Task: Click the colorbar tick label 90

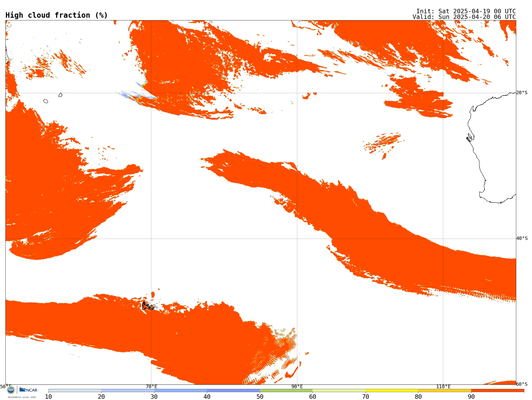Action: [471, 397]
